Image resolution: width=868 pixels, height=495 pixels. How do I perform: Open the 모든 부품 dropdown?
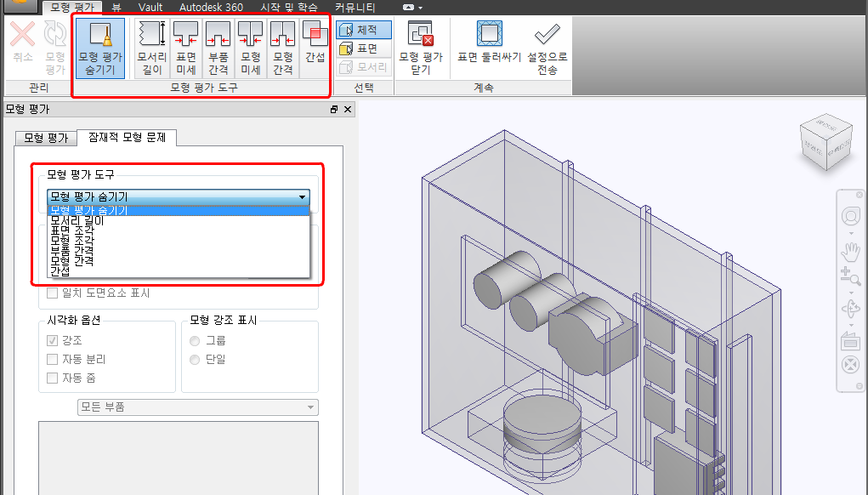197,407
